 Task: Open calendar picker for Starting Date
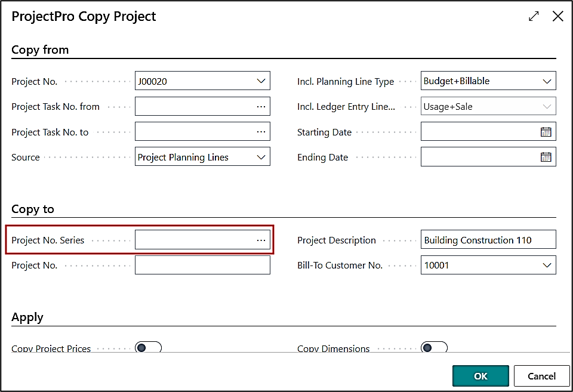point(546,132)
